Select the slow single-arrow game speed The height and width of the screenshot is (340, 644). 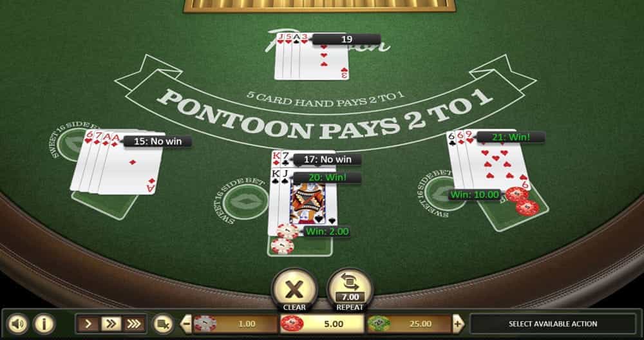click(88, 324)
